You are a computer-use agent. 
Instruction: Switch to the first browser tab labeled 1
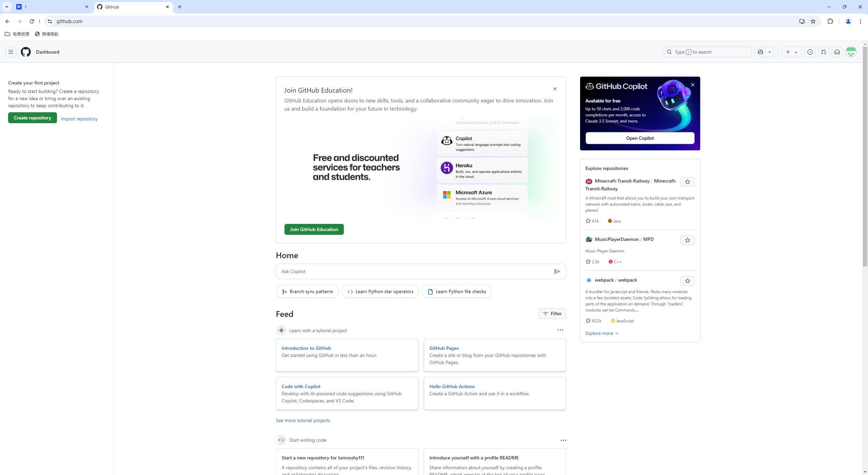coord(51,7)
